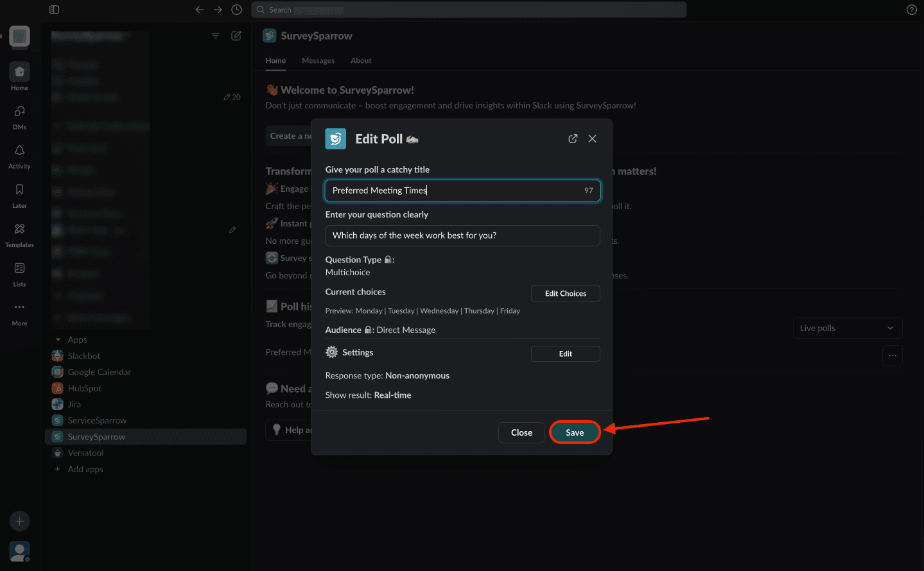
Task: Open the Later bookmark icon
Action: tap(19, 190)
